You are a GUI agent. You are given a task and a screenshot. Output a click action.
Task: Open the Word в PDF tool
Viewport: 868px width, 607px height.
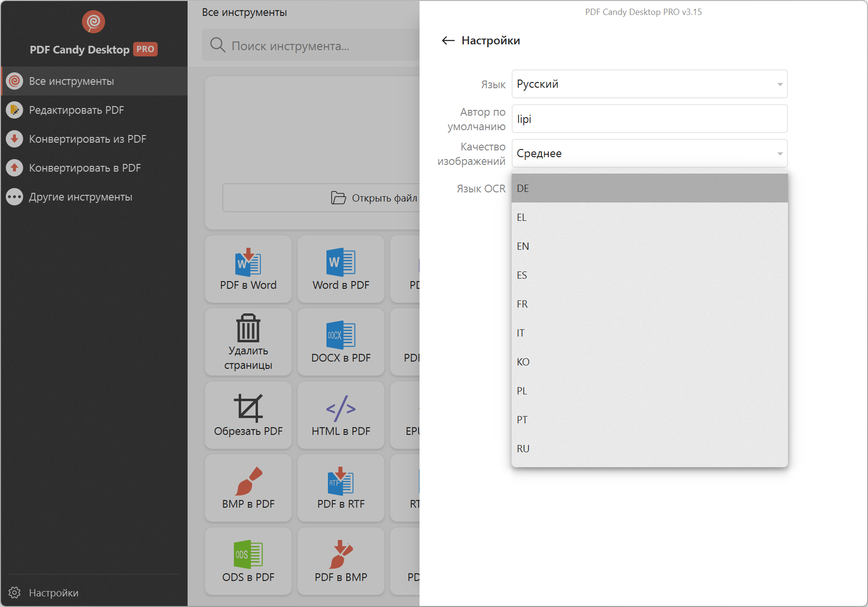click(x=341, y=269)
